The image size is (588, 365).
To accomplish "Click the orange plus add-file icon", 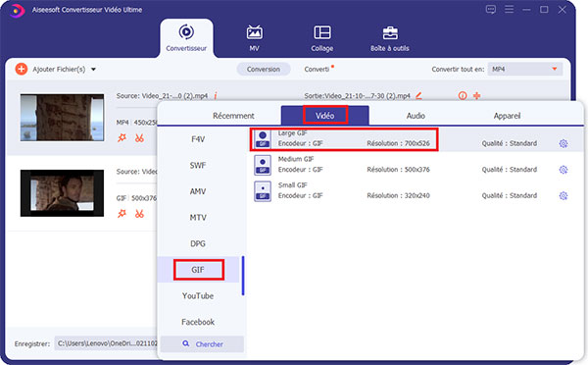I will (22, 69).
